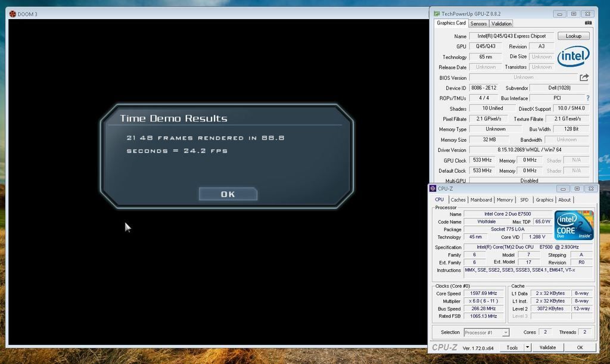Click the Tools button in CPU-Z
Viewport: 610px width, 364px height.
tap(512, 348)
